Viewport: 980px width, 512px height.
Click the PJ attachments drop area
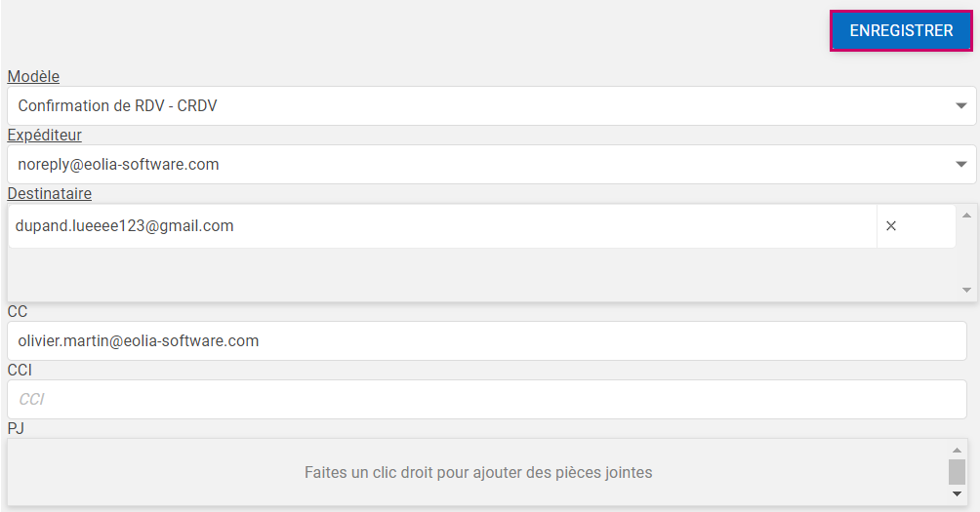[x=477, y=473]
